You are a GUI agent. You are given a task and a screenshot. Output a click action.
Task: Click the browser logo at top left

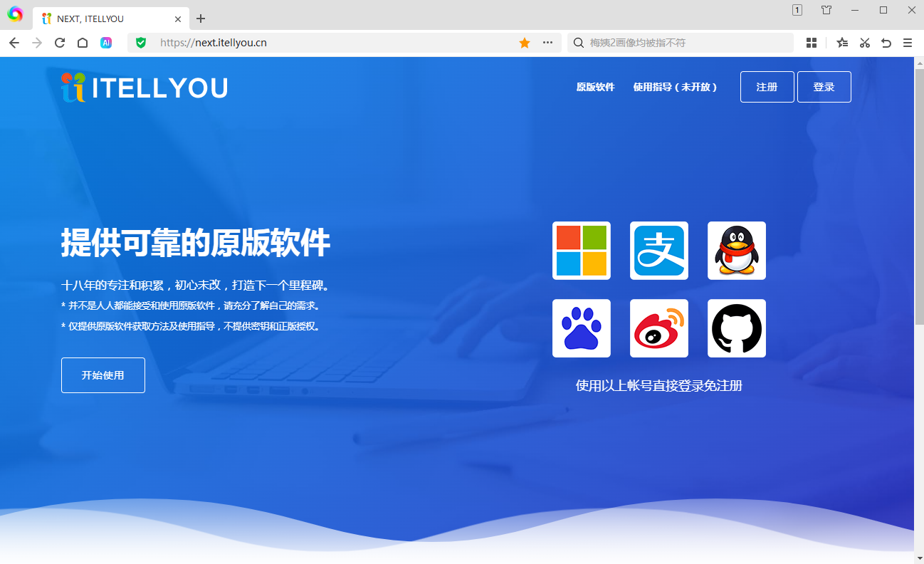15,14
